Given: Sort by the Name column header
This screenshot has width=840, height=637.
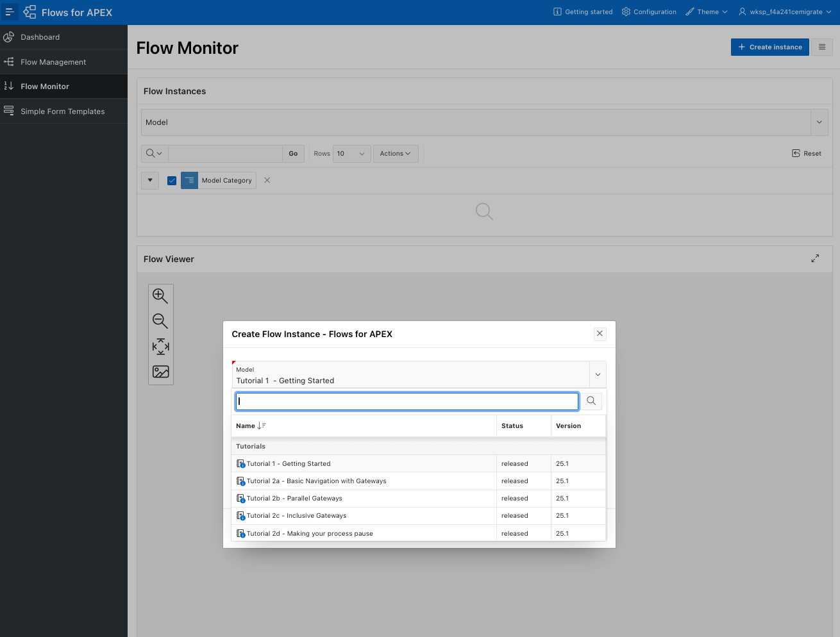Looking at the screenshot, I should click(x=246, y=426).
